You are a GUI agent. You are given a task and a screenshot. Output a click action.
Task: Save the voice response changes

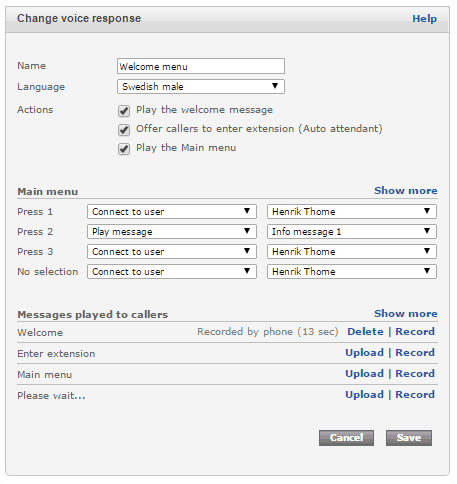pyautogui.click(x=409, y=438)
